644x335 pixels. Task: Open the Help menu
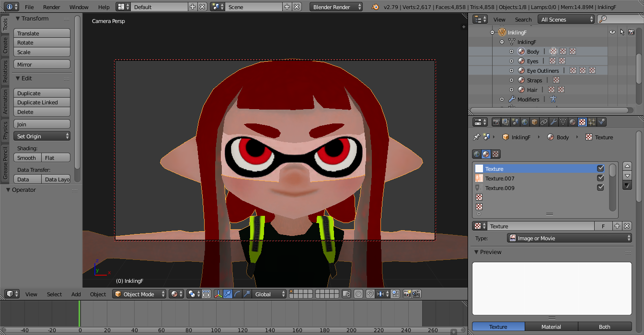[103, 7]
